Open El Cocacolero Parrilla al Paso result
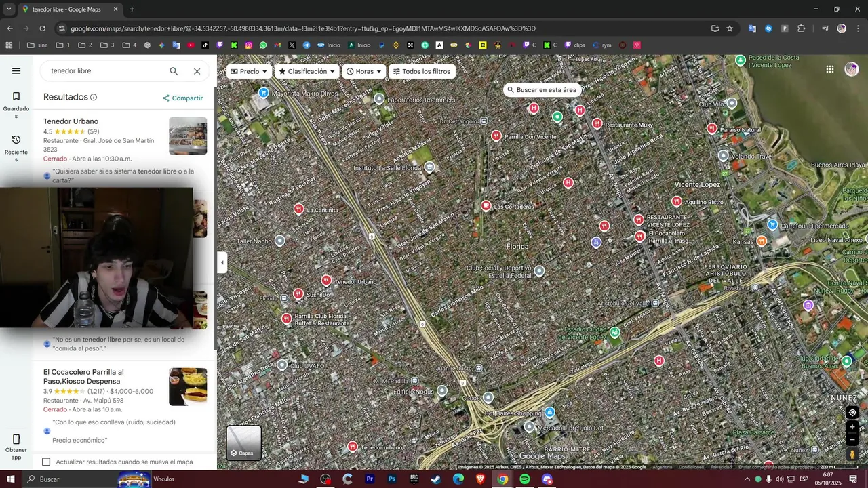 [83, 377]
